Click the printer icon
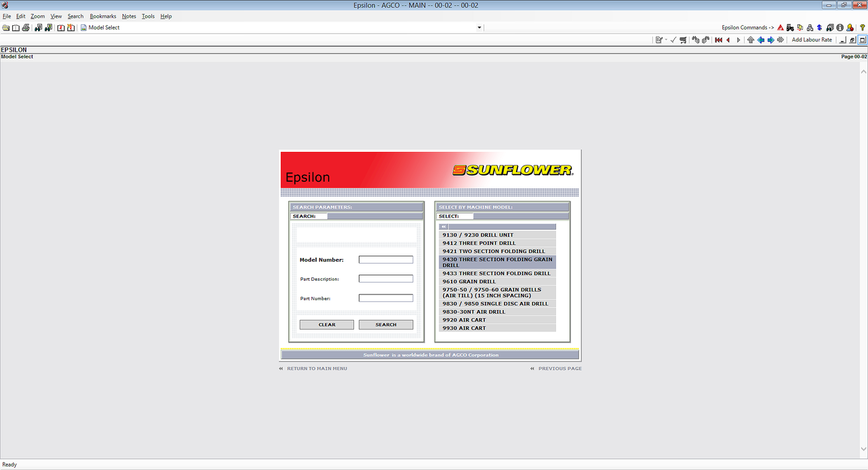The height and width of the screenshot is (470, 868). click(26, 28)
